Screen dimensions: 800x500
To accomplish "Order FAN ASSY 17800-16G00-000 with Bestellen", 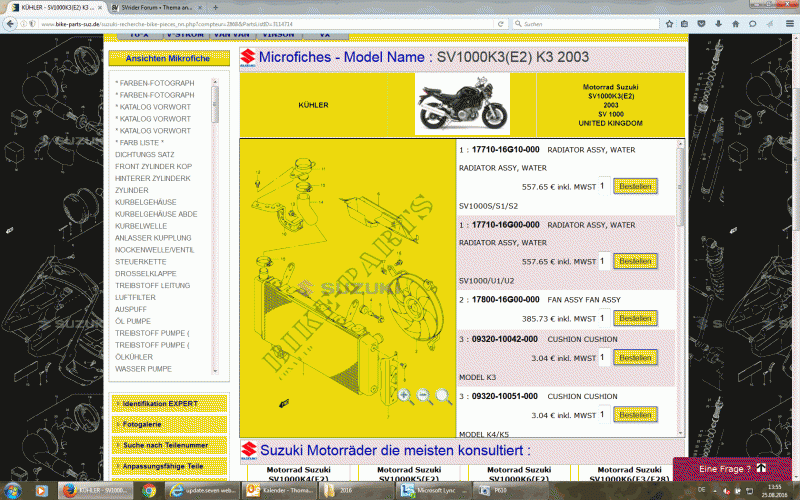I will [635, 318].
